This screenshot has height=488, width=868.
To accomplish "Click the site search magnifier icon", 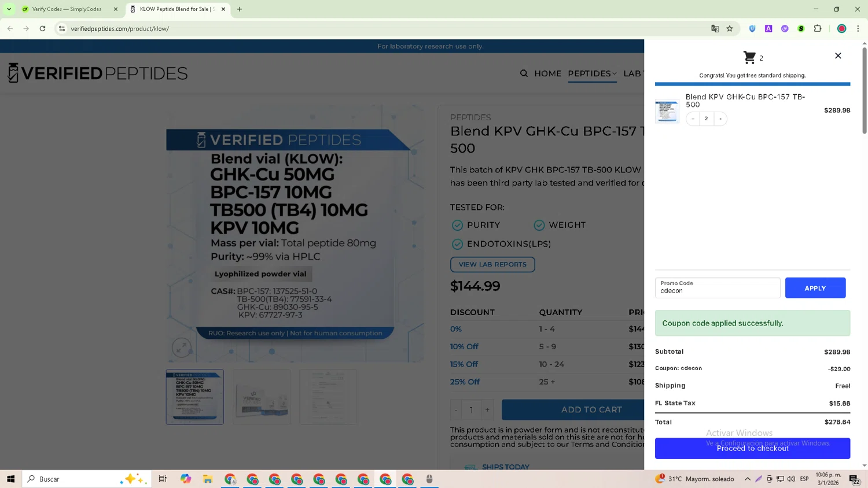I will (x=524, y=73).
